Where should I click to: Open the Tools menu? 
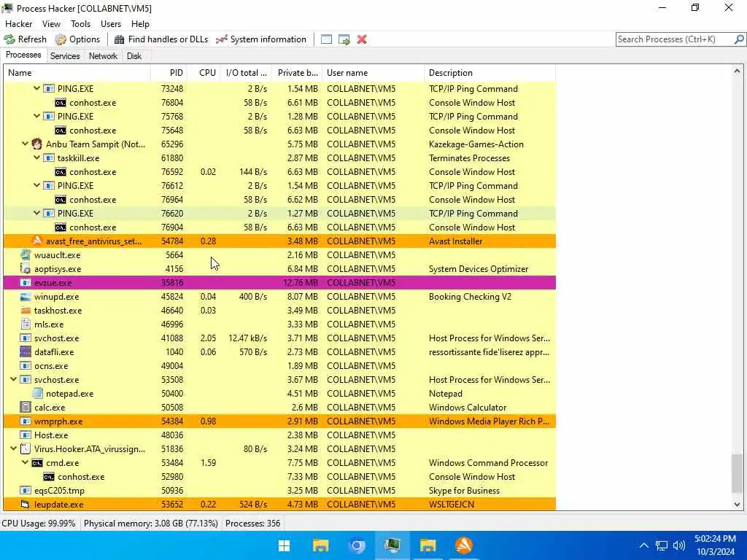click(x=80, y=24)
